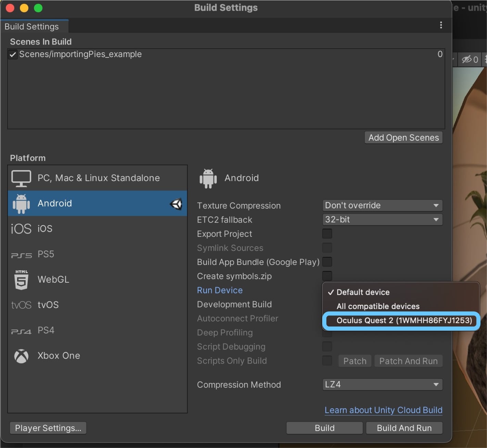Select Default device in Run Device menu
487x448 pixels.
(x=401, y=292)
